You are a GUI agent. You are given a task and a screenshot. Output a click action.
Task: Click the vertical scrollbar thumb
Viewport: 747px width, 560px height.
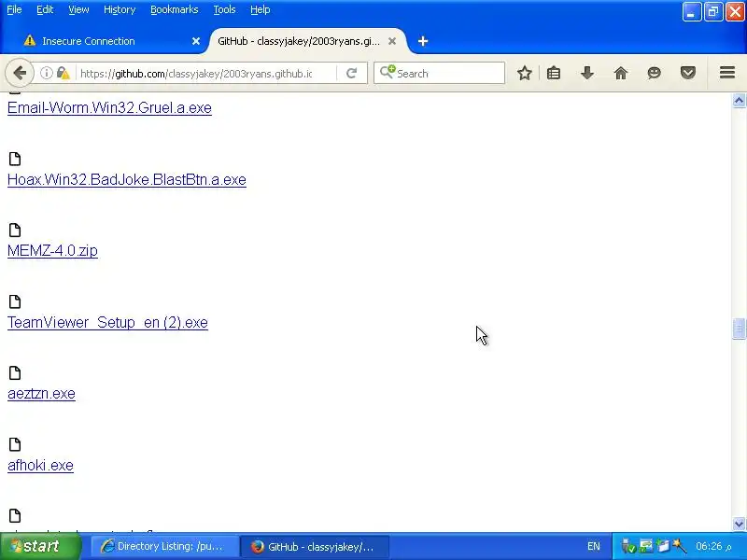click(x=739, y=329)
